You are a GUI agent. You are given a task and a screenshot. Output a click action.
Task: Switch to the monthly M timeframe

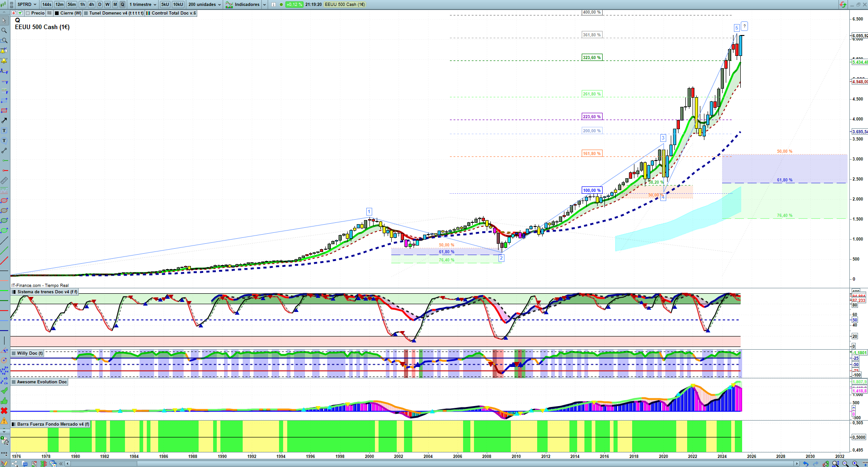click(115, 5)
